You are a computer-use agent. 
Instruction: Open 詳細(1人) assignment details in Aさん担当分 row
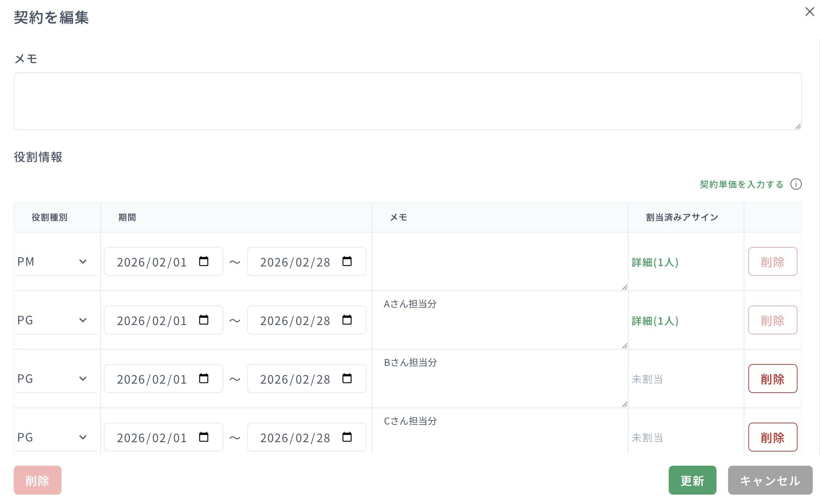655,321
